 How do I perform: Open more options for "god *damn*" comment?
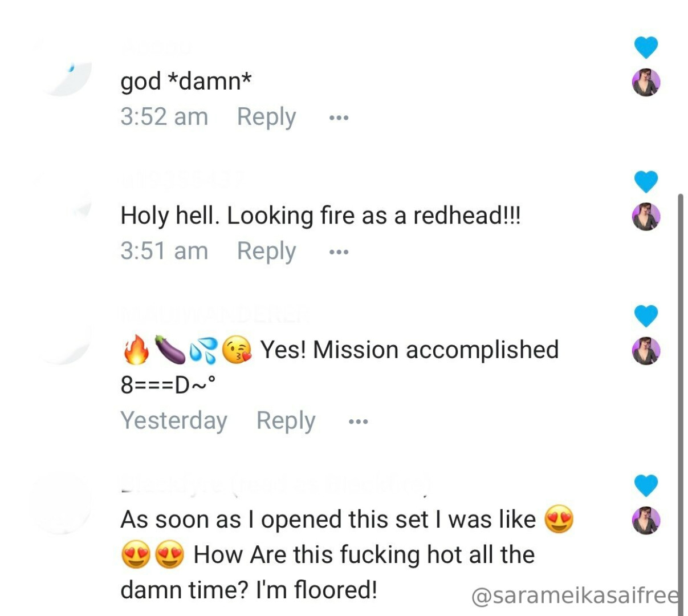pos(339,118)
